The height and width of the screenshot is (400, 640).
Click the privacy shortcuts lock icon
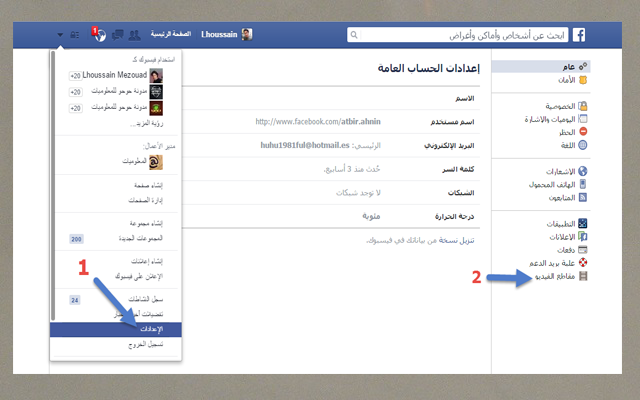pos(75,34)
